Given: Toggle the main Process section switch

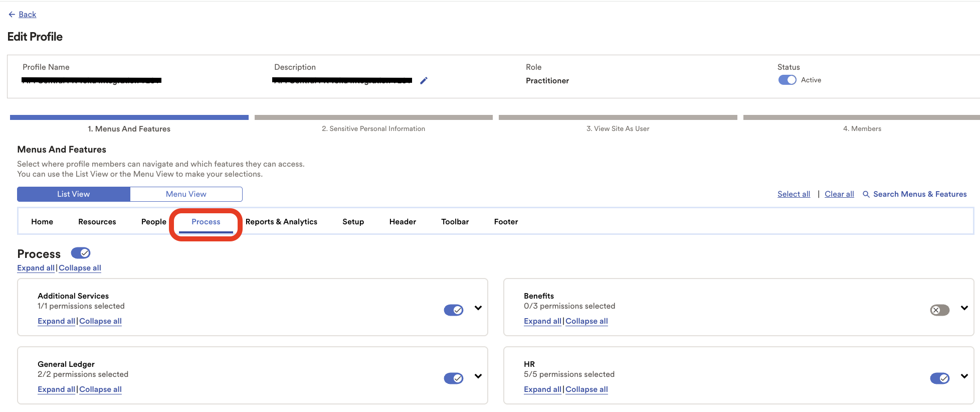Looking at the screenshot, I should click(81, 253).
